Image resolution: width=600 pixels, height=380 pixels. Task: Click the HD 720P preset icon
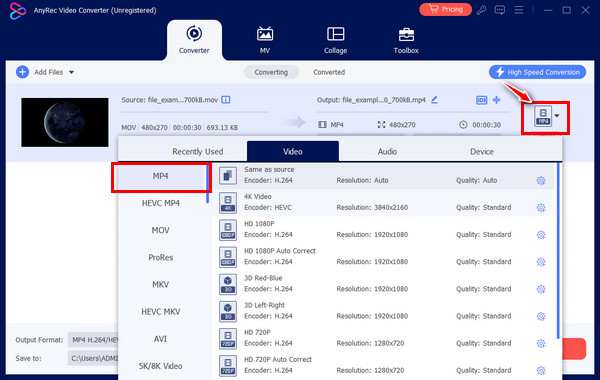[x=228, y=339]
